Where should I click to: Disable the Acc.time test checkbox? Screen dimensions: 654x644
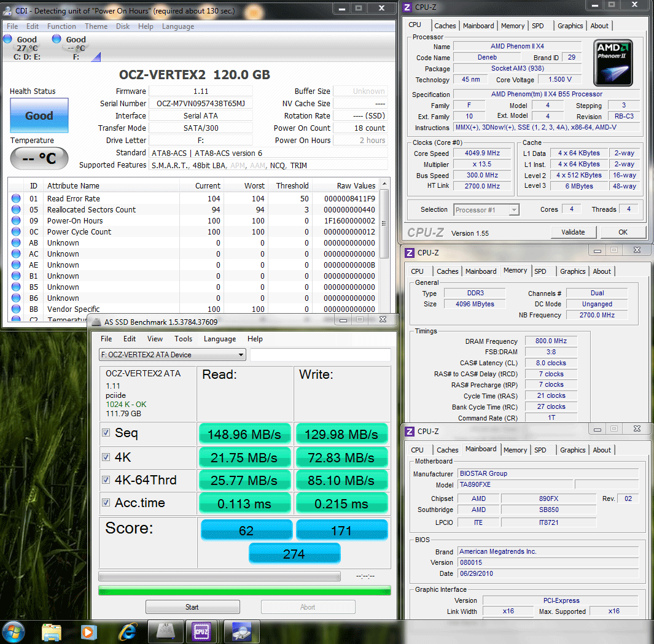click(106, 503)
